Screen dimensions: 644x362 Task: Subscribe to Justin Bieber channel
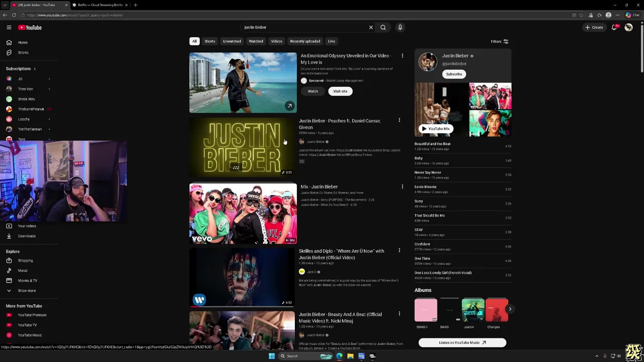[x=454, y=74]
